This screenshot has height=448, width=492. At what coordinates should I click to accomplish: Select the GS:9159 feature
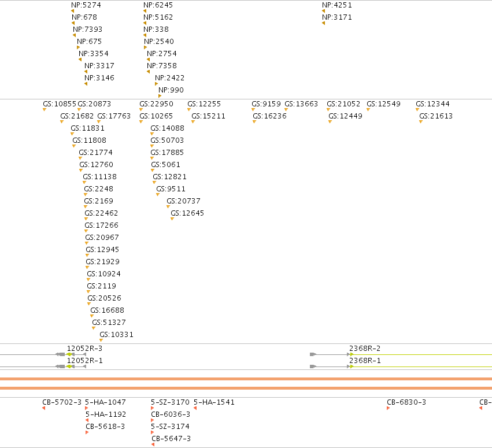click(x=266, y=104)
